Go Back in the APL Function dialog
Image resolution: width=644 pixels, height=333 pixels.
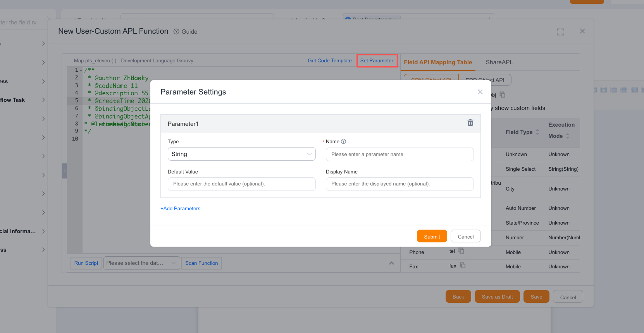[x=458, y=297]
